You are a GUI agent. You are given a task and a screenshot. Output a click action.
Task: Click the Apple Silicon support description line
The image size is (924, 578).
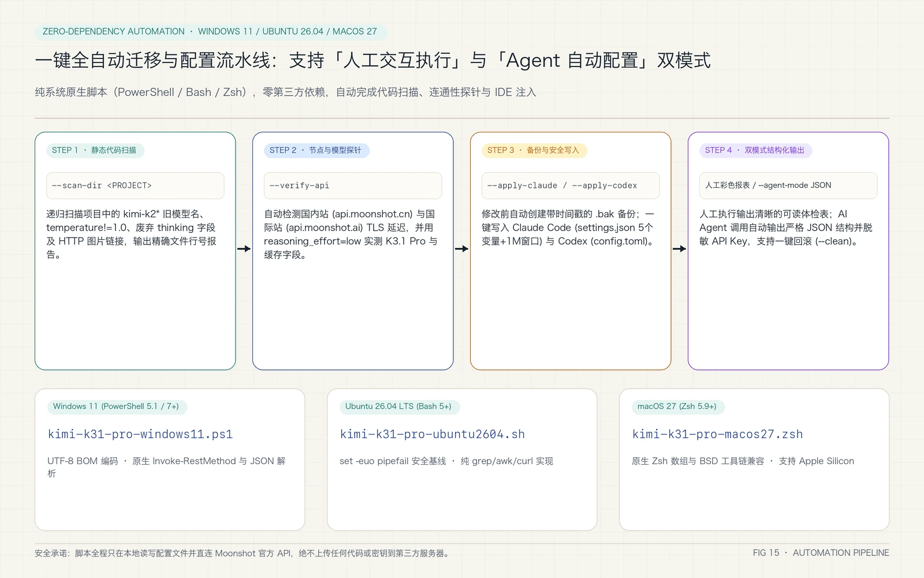[x=743, y=461]
